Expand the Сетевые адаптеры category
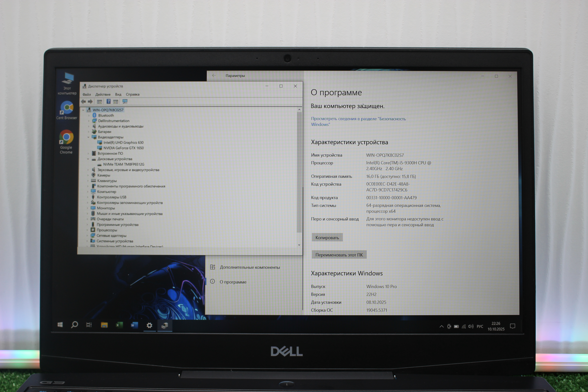The image size is (588, 392). click(x=87, y=235)
